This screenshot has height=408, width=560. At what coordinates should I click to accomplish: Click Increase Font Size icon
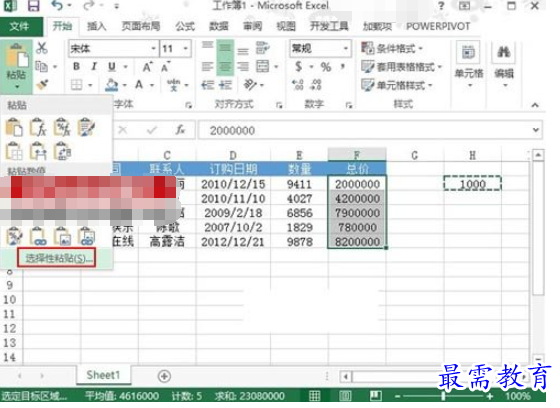148,67
